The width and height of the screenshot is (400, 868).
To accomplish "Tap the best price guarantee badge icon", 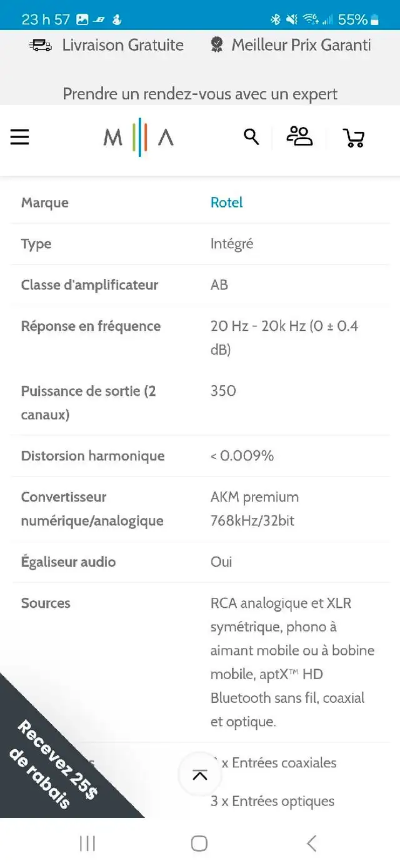I will coord(217,45).
